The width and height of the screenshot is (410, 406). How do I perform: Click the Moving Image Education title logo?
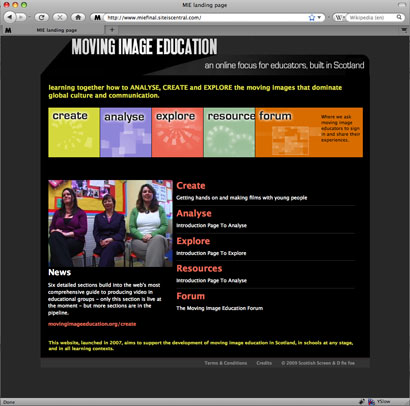point(144,46)
